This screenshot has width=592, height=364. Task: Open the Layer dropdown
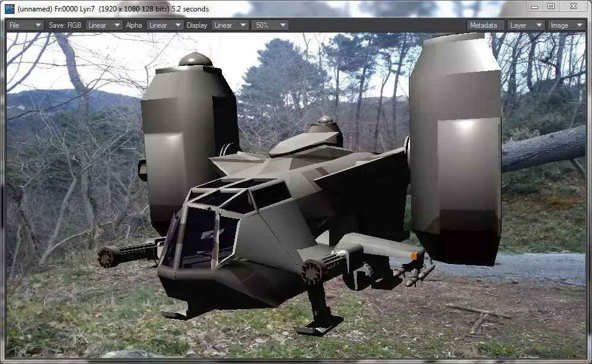tap(526, 25)
